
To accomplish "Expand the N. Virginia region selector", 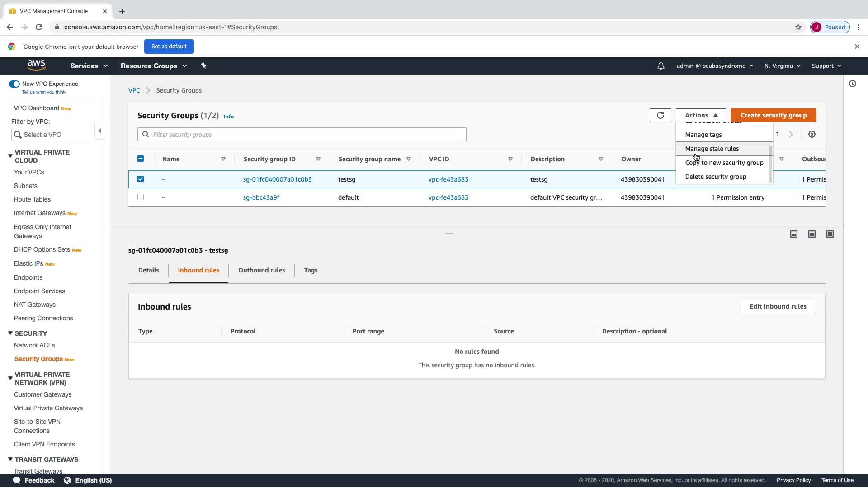I will coord(782,66).
